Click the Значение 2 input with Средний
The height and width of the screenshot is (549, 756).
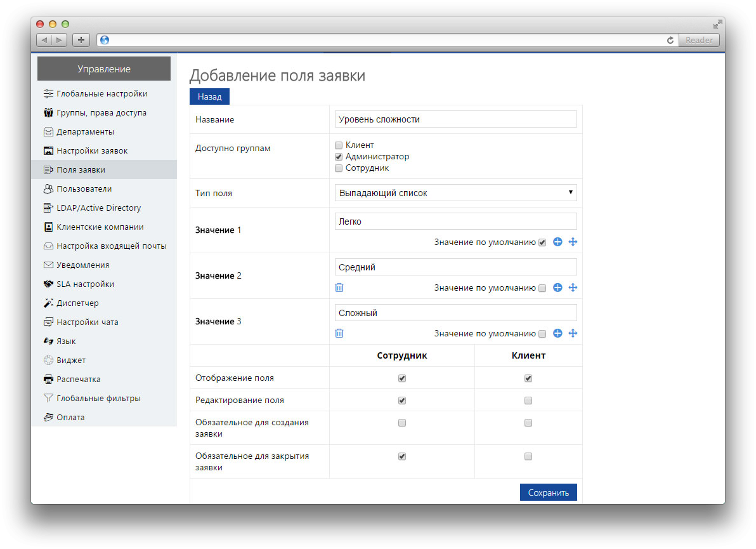pyautogui.click(x=455, y=267)
